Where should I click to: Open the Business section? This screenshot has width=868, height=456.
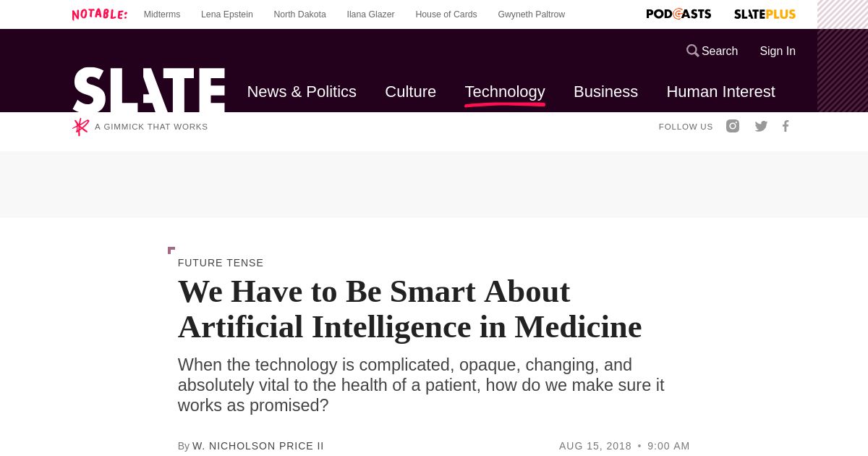(x=605, y=92)
